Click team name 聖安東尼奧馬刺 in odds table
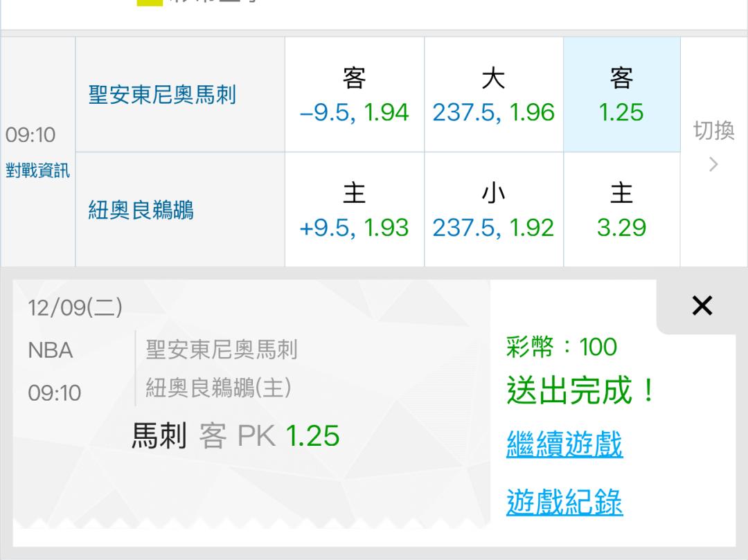The image size is (748, 560). coord(162,94)
